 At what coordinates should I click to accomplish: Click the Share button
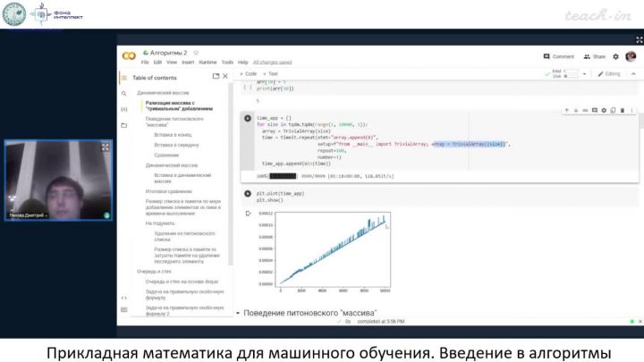[x=595, y=56]
